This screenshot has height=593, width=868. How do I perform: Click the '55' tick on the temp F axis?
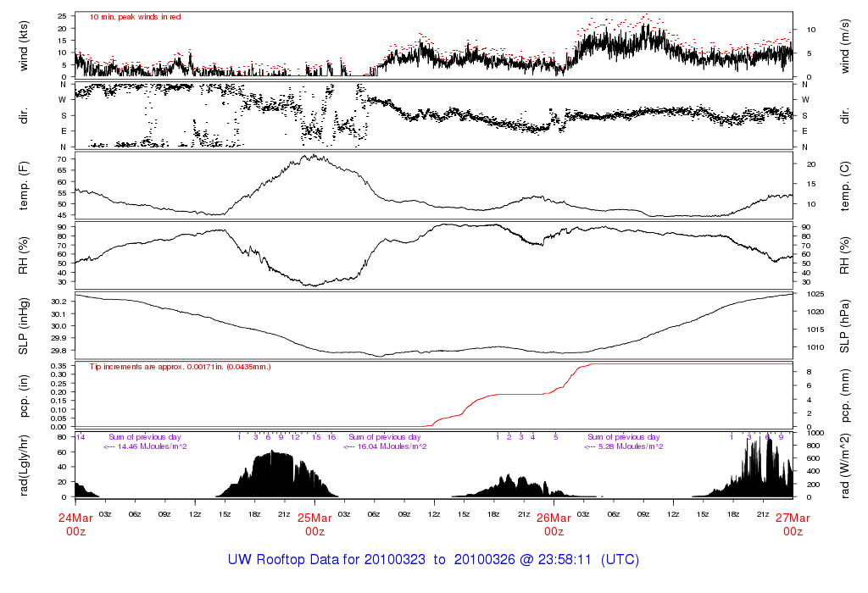pyautogui.click(x=62, y=193)
